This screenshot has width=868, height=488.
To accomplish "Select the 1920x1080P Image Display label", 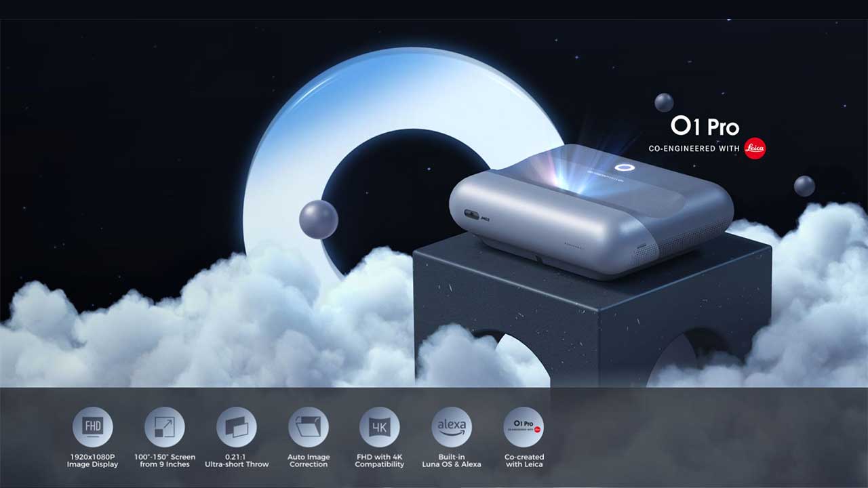I will [x=92, y=461].
